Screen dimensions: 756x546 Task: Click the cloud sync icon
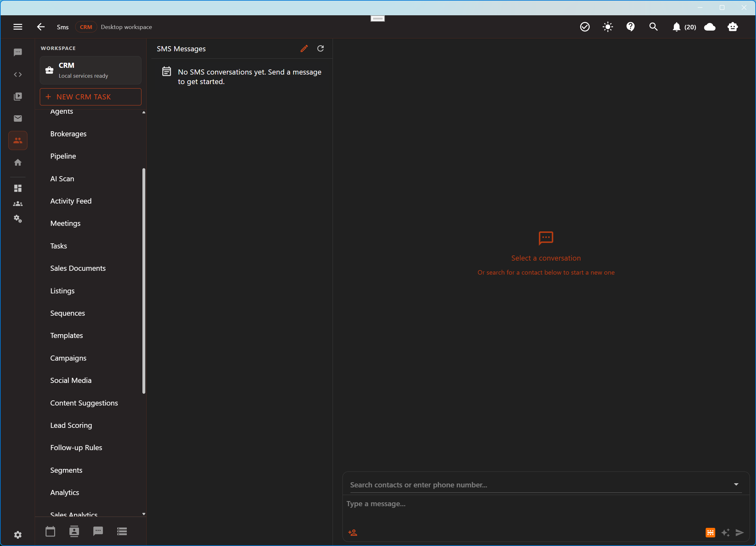tap(710, 27)
